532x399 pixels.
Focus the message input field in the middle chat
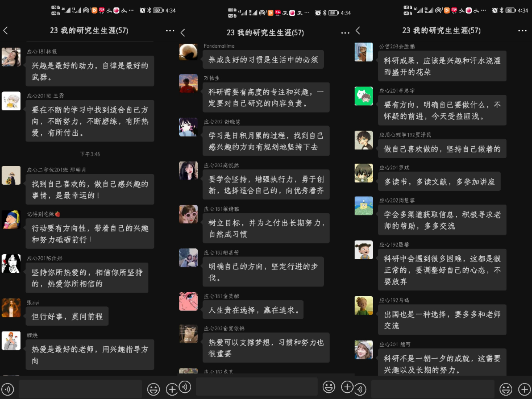point(257,387)
